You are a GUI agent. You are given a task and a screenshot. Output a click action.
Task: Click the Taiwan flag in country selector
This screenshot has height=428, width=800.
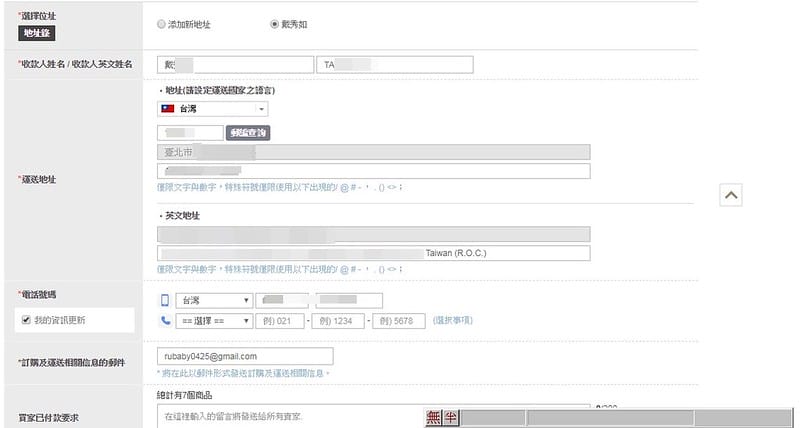(x=168, y=108)
